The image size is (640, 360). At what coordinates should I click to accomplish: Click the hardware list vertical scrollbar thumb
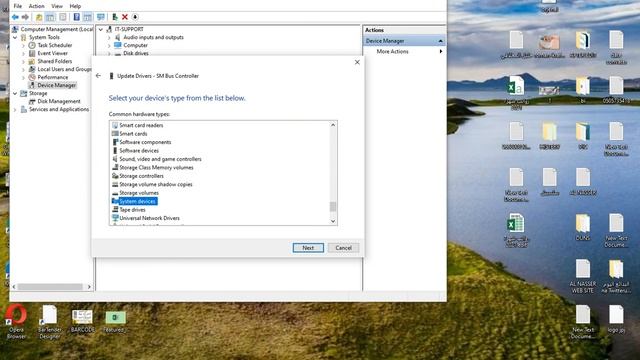[x=333, y=207]
